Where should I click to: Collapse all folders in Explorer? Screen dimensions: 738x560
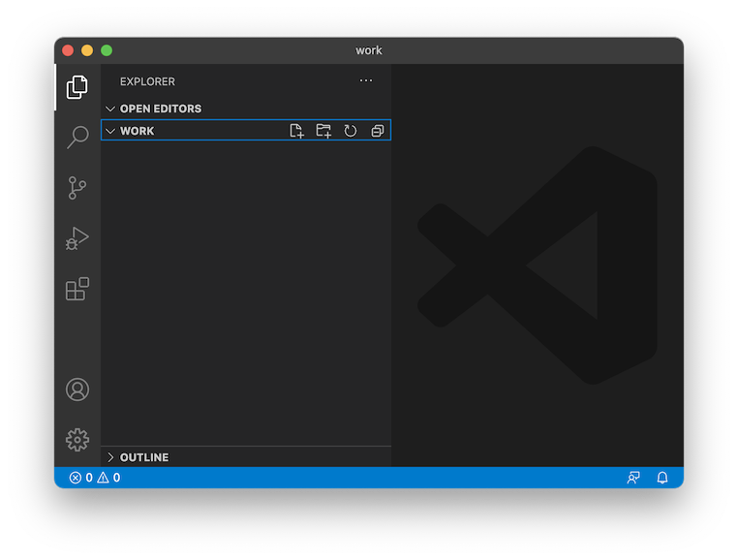click(x=378, y=131)
